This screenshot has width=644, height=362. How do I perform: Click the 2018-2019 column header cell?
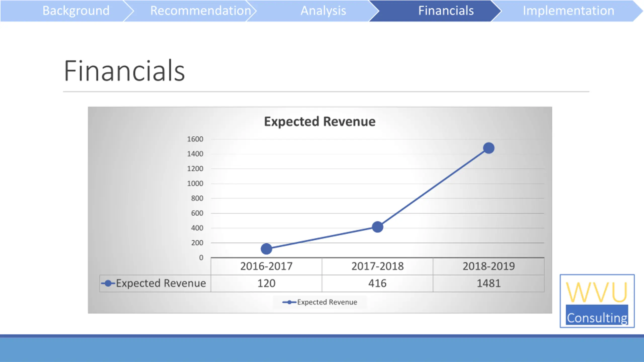pyautogui.click(x=489, y=266)
